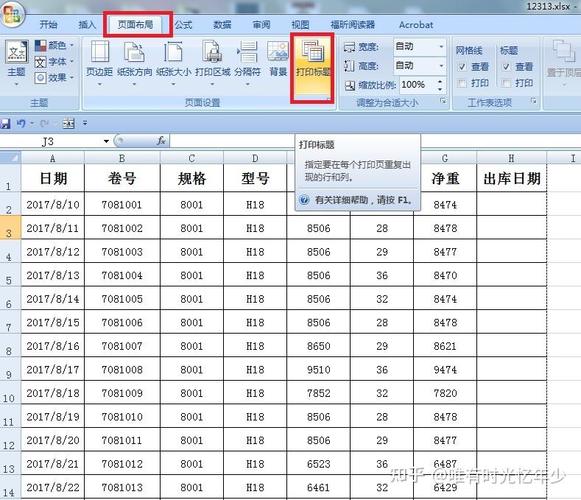Click the 规格 header cell
581x500 pixels.
point(192,178)
